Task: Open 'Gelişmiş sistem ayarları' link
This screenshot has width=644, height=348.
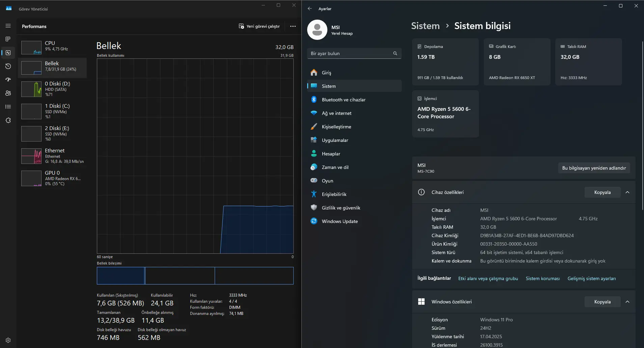Action: click(x=592, y=278)
